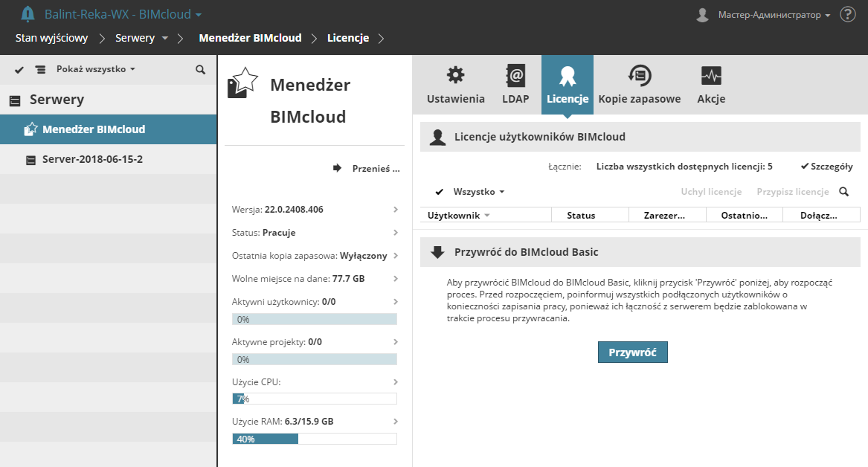868x467 pixels.
Task: Select the Licencje tab
Action: 568,85
